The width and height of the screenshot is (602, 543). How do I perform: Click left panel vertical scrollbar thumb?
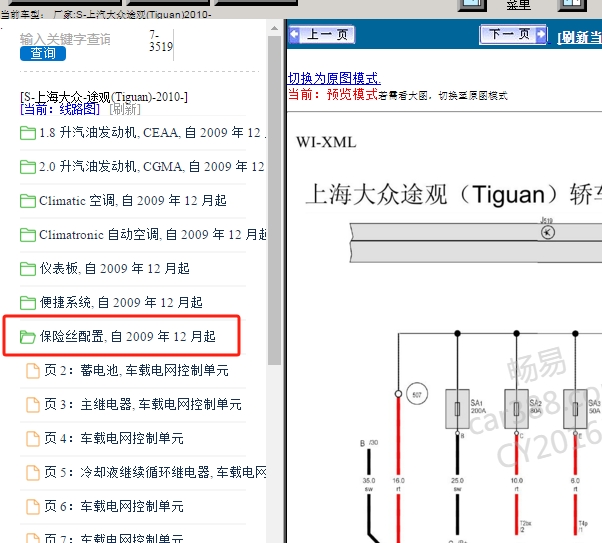coord(275,200)
